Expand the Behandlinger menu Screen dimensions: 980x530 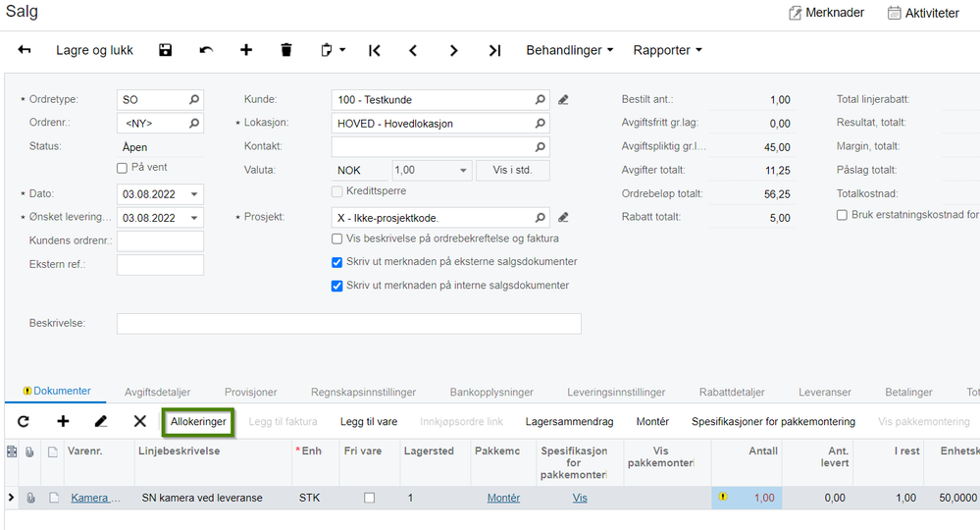point(569,50)
